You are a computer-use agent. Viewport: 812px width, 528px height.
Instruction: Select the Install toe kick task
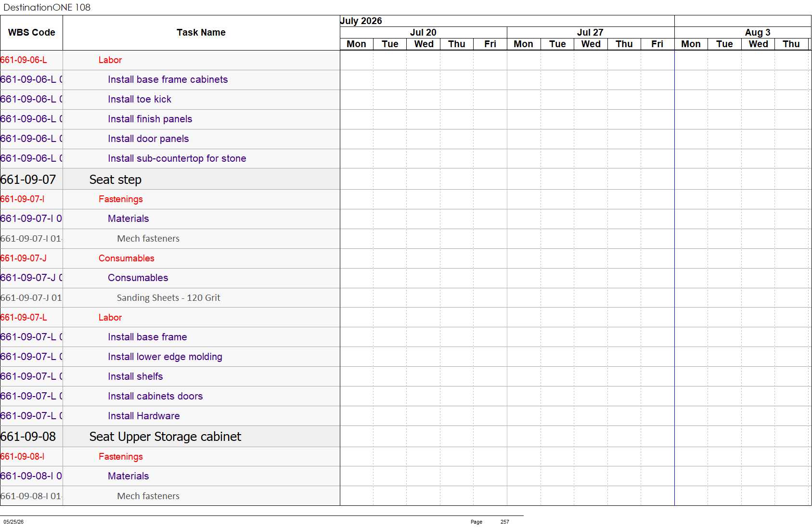coord(140,99)
